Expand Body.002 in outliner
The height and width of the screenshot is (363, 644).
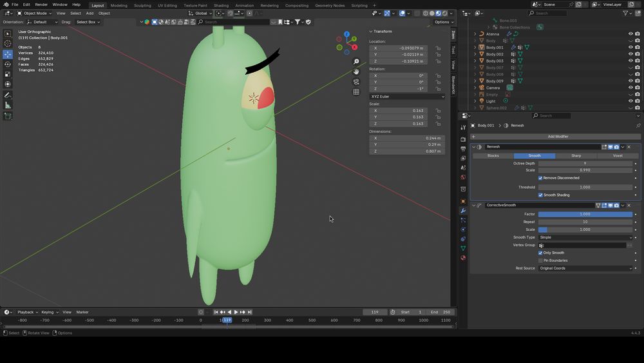click(475, 54)
